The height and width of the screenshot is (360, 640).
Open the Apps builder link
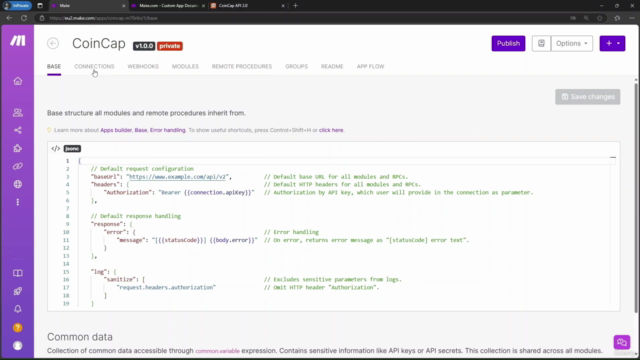(x=116, y=130)
